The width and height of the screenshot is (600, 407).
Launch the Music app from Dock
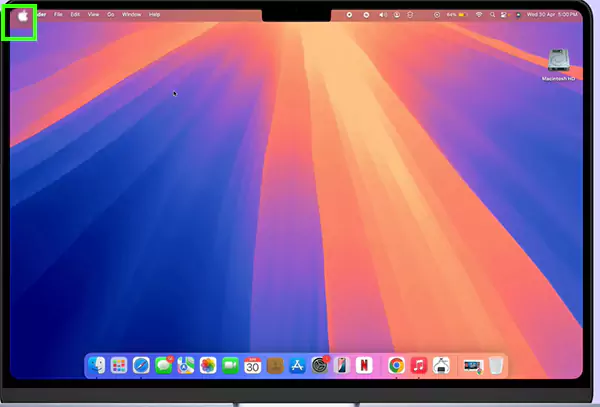pyautogui.click(x=419, y=366)
